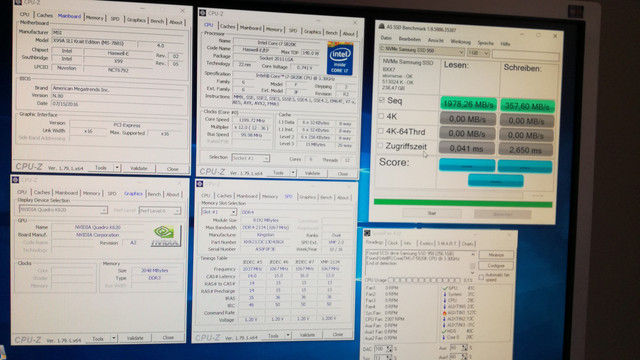This screenshot has width=640, height=360.
Task: Open the Socket #1 selection dropdown
Action: 250,158
